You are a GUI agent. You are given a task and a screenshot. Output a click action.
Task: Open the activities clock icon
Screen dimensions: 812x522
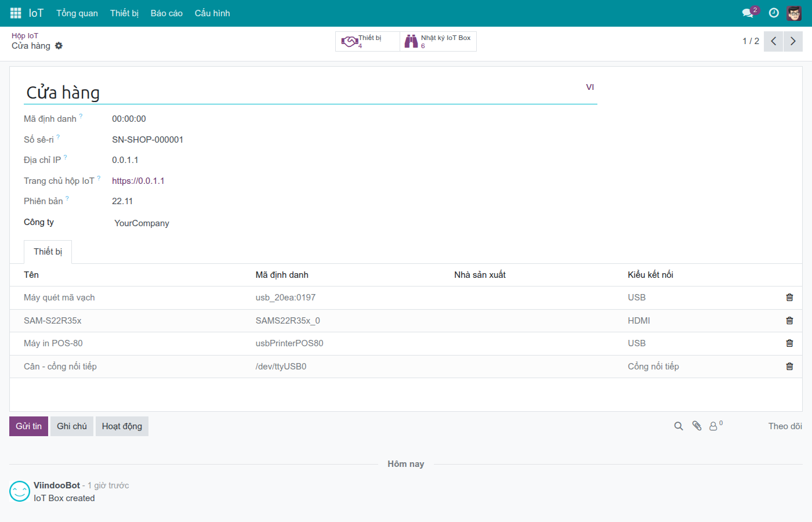pyautogui.click(x=774, y=13)
